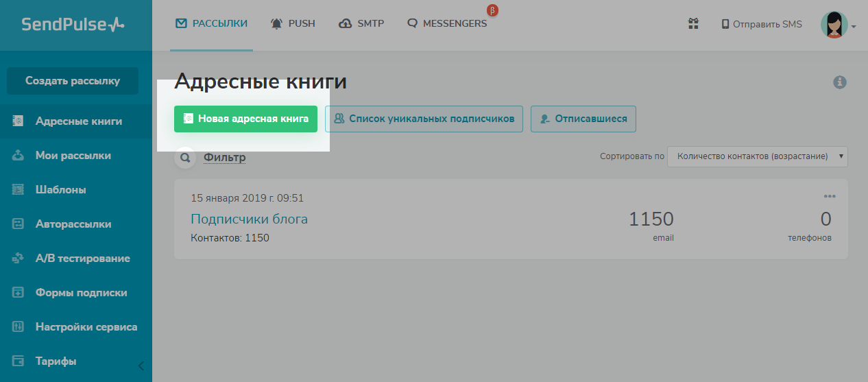Open Подписчики блога address book
The height and width of the screenshot is (382, 868).
coord(249,219)
